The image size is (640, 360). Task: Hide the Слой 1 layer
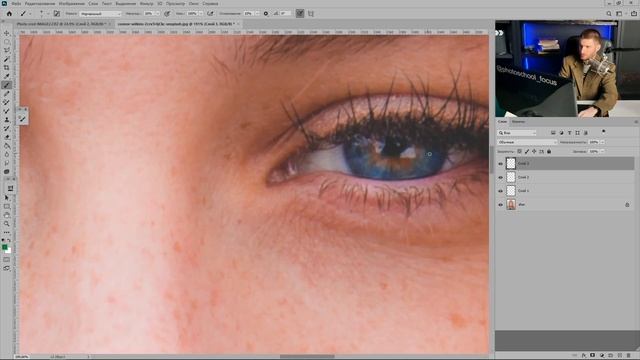[x=500, y=191]
